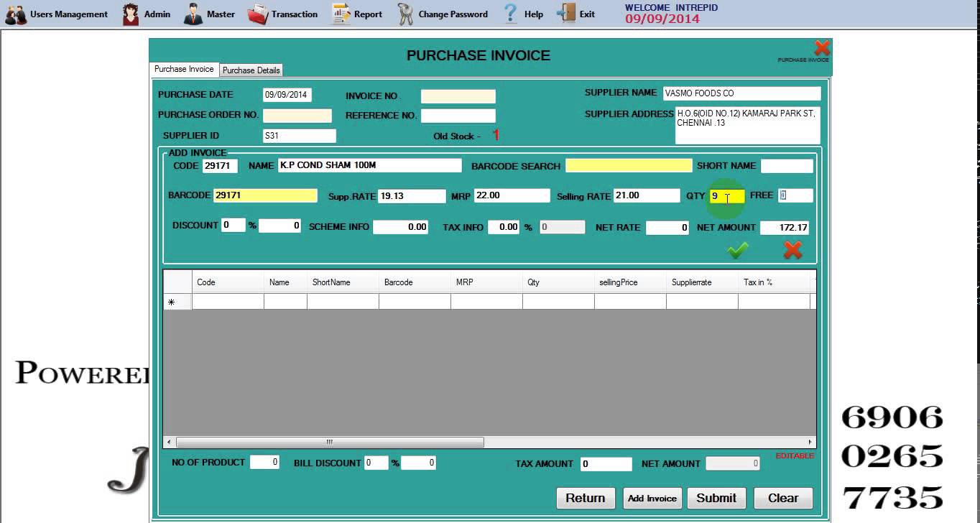Open Change Password keys icon

(x=406, y=14)
